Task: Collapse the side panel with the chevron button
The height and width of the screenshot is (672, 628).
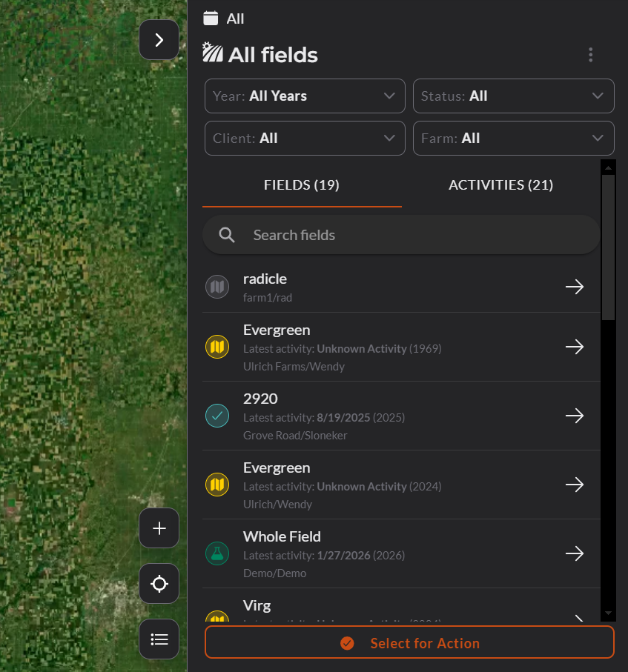Action: coord(159,40)
